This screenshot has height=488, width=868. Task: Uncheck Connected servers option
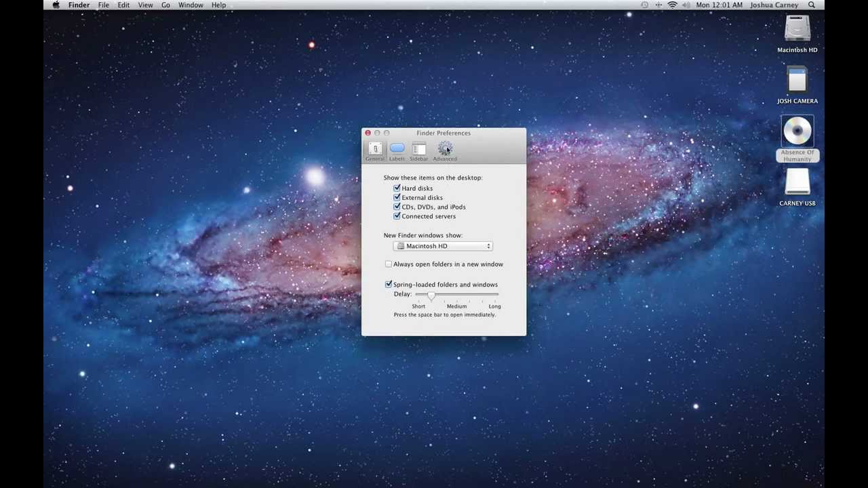(397, 216)
